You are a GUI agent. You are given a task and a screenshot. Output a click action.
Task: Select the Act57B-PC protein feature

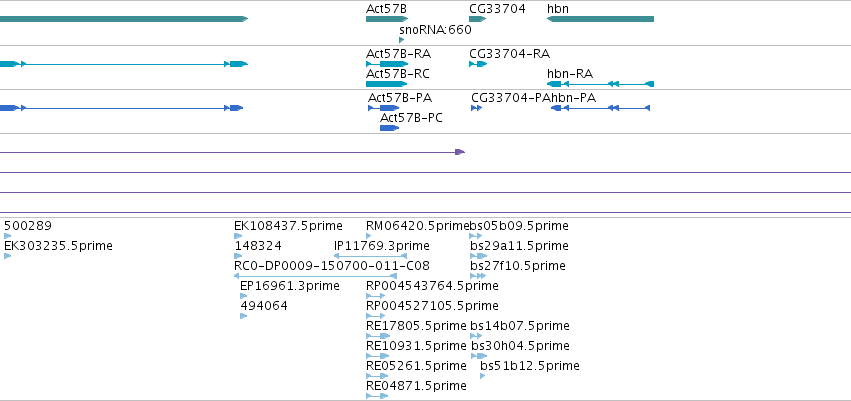pos(390,128)
